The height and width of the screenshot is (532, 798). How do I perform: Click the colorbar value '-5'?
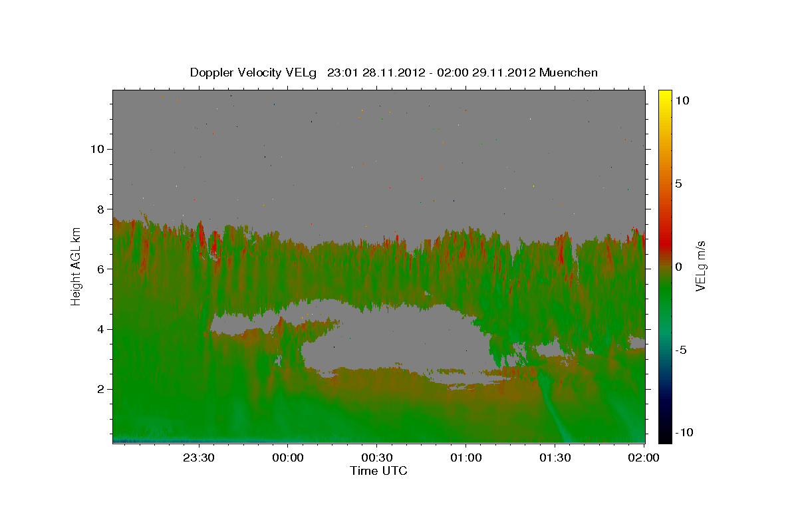680,350
